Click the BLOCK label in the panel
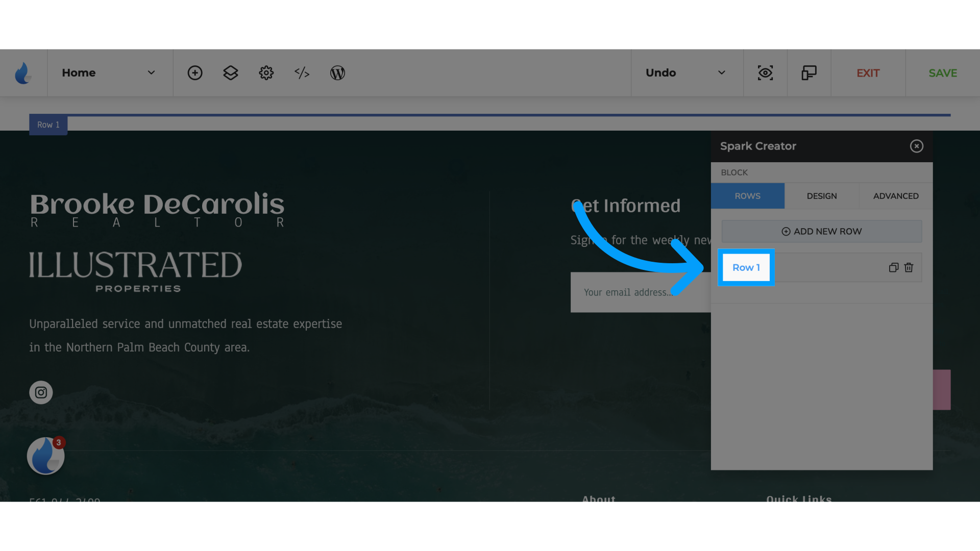Viewport: 980px width, 551px height. [734, 172]
